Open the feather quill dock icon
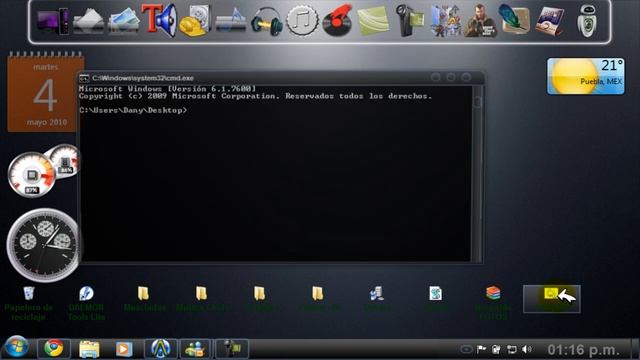The image size is (640, 360). coord(515,20)
